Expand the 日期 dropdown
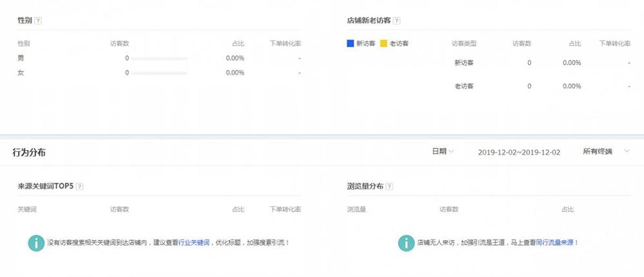Screen dimensions: 644x277 tap(443, 151)
